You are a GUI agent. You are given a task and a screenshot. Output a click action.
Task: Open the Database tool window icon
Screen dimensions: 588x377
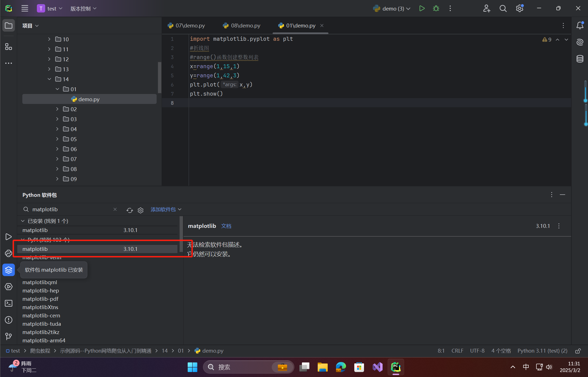coord(580,59)
